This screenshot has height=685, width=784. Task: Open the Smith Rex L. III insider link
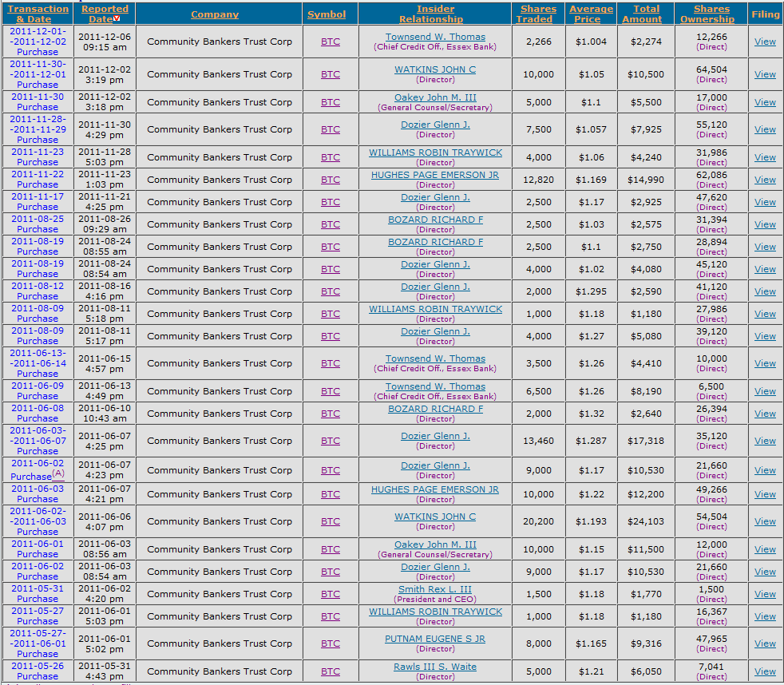pos(435,589)
